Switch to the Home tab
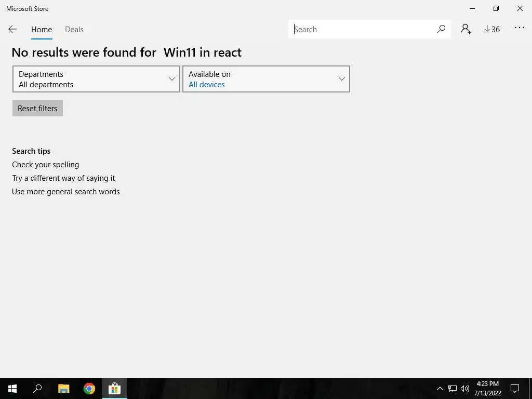 click(42, 30)
